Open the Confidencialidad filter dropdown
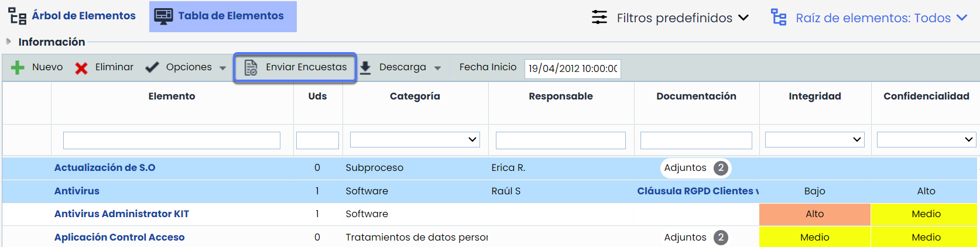 click(926, 140)
